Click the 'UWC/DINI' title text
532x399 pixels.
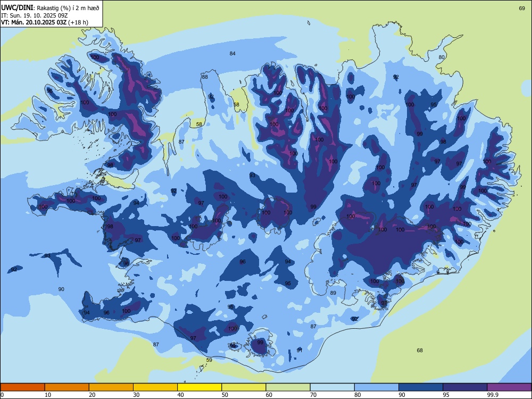point(17,8)
